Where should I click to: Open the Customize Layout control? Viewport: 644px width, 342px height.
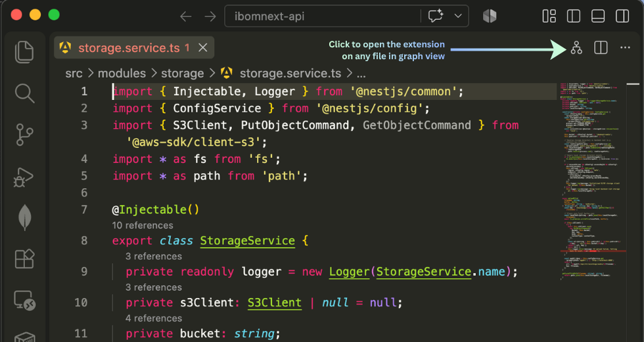[549, 16]
